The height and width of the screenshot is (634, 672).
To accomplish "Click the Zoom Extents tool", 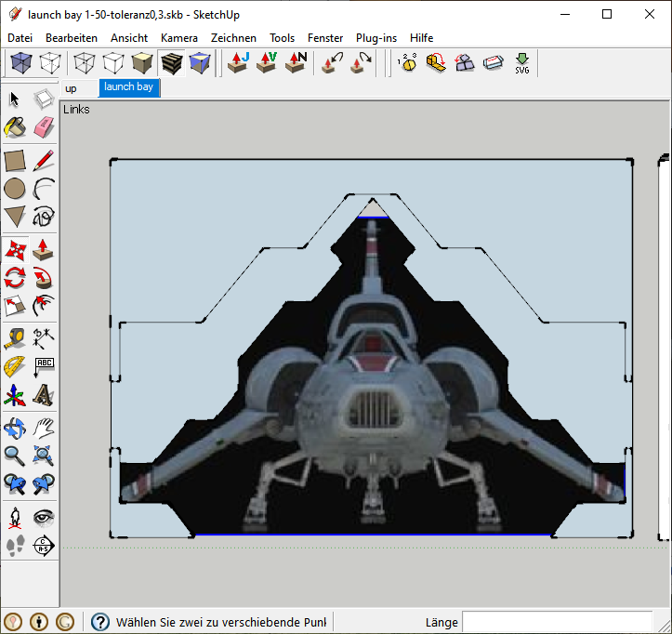I will [x=44, y=456].
